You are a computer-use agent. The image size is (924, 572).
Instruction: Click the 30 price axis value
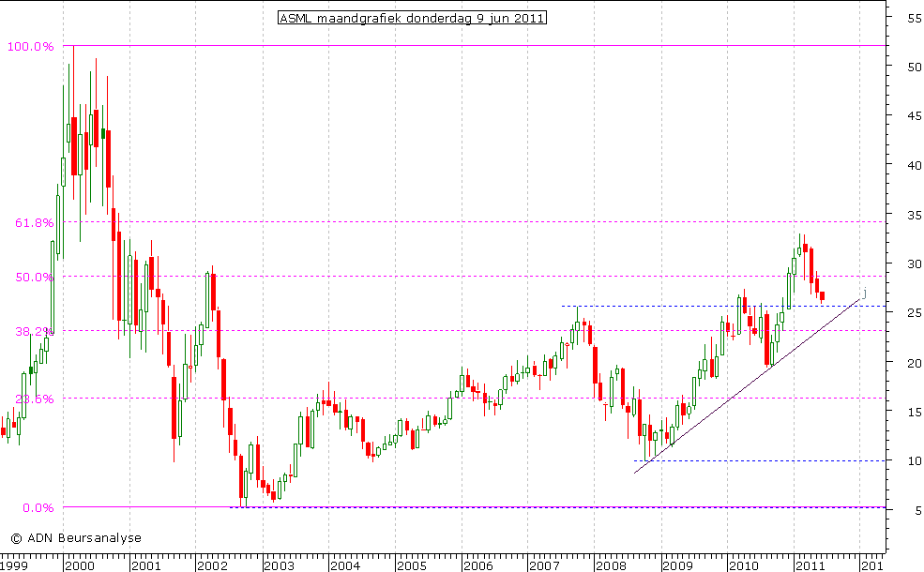coord(914,263)
